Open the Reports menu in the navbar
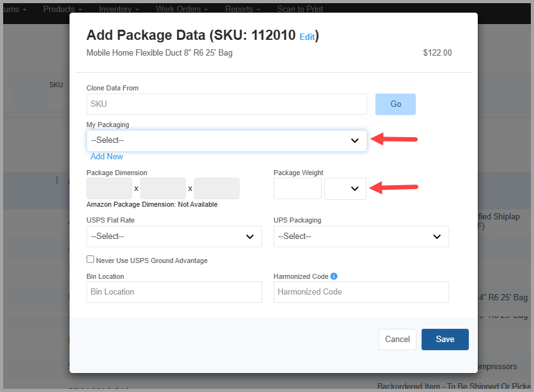534x392 pixels. [x=243, y=9]
